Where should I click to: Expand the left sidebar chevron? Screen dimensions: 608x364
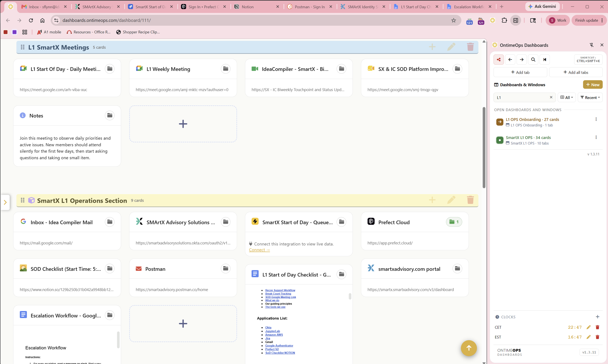[x=5, y=202]
